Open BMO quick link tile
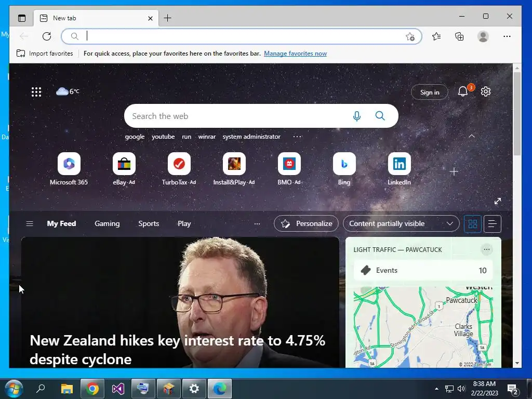This screenshot has height=399, width=532. [289, 169]
